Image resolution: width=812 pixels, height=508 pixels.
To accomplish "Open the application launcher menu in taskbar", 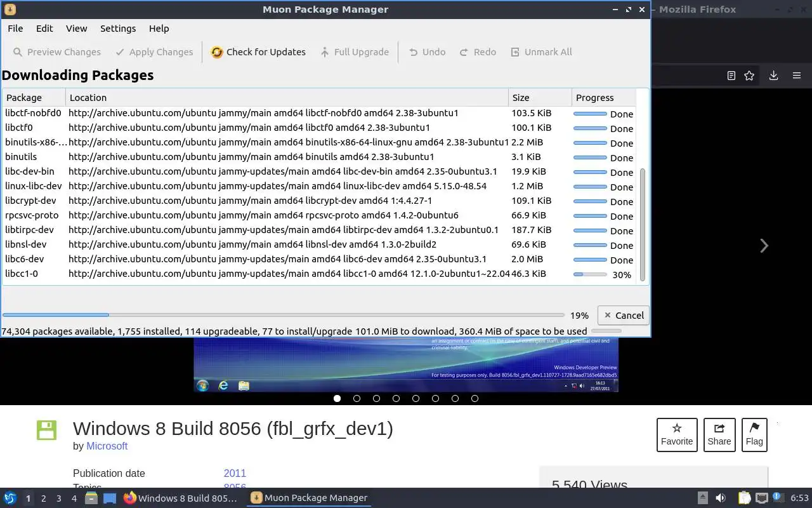I will click(x=10, y=498).
